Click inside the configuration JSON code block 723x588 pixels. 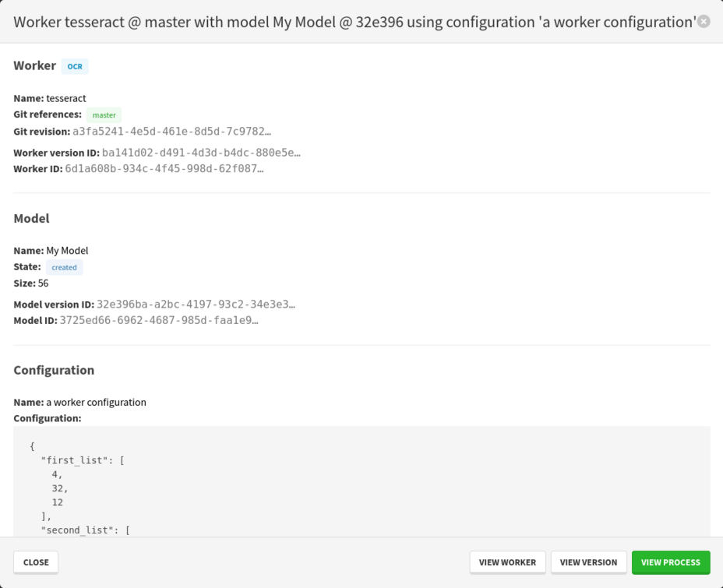click(x=361, y=483)
